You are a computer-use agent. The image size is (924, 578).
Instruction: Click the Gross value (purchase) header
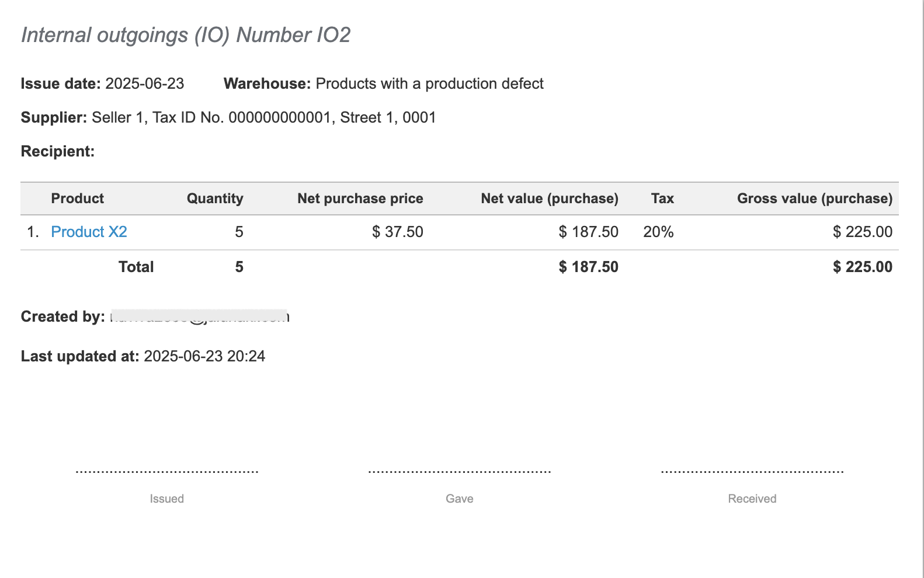(814, 199)
